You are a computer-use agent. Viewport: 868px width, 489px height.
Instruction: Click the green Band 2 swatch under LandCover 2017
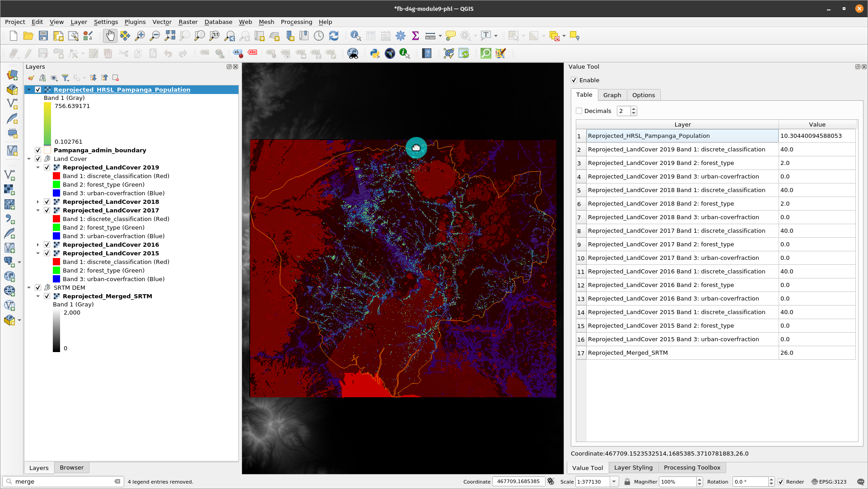(56, 227)
